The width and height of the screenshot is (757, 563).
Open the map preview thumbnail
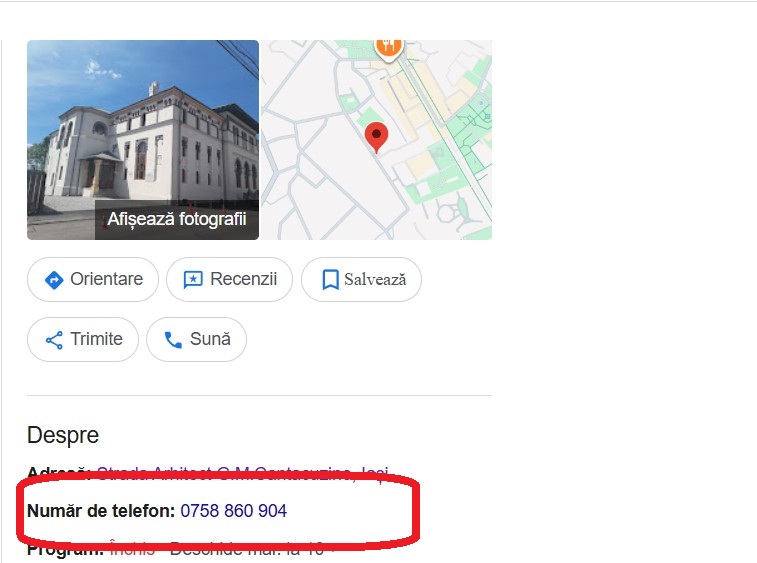(377, 140)
